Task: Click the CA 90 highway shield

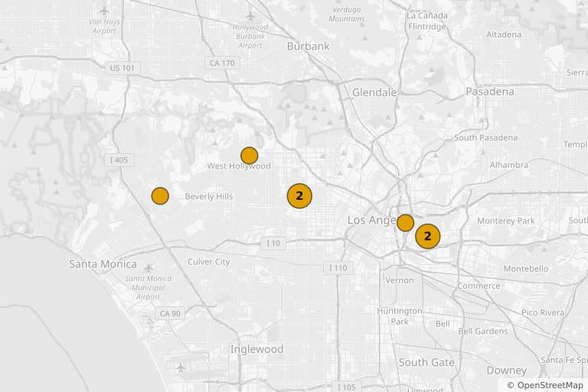Action: pos(170,313)
